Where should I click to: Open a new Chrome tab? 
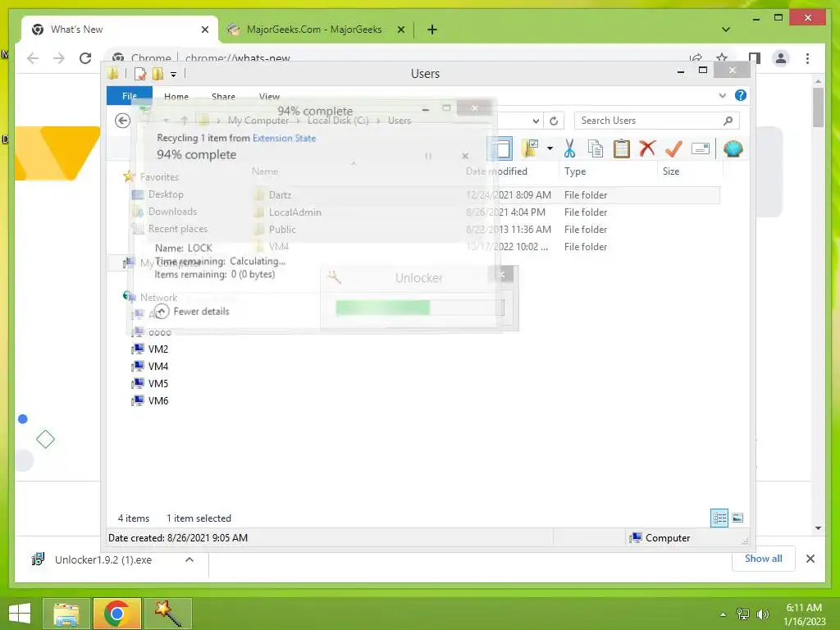pyautogui.click(x=432, y=30)
